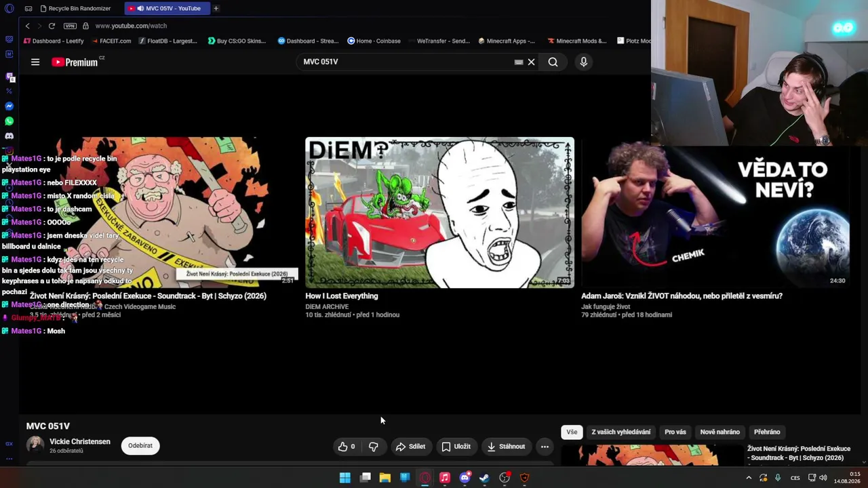Viewport: 868px width, 488px height.
Task: Click the How I Lost Everything title
Action: pos(342,296)
